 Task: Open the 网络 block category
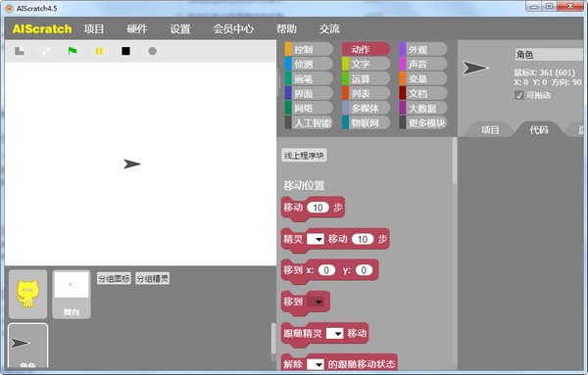tap(309, 109)
